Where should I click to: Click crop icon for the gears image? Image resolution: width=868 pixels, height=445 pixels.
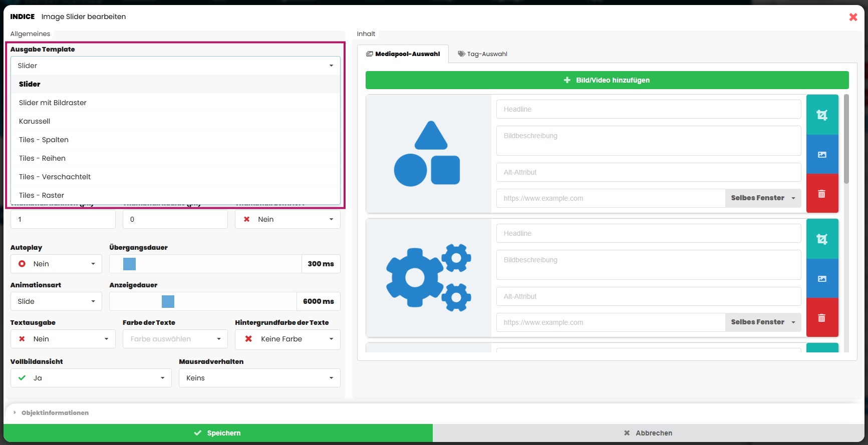pos(822,239)
